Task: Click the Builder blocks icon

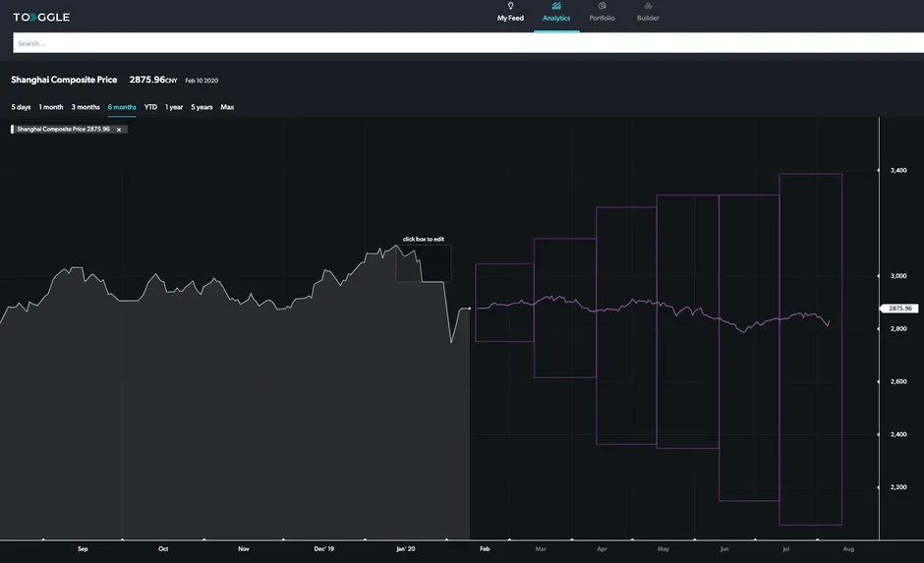Action: coord(648,6)
